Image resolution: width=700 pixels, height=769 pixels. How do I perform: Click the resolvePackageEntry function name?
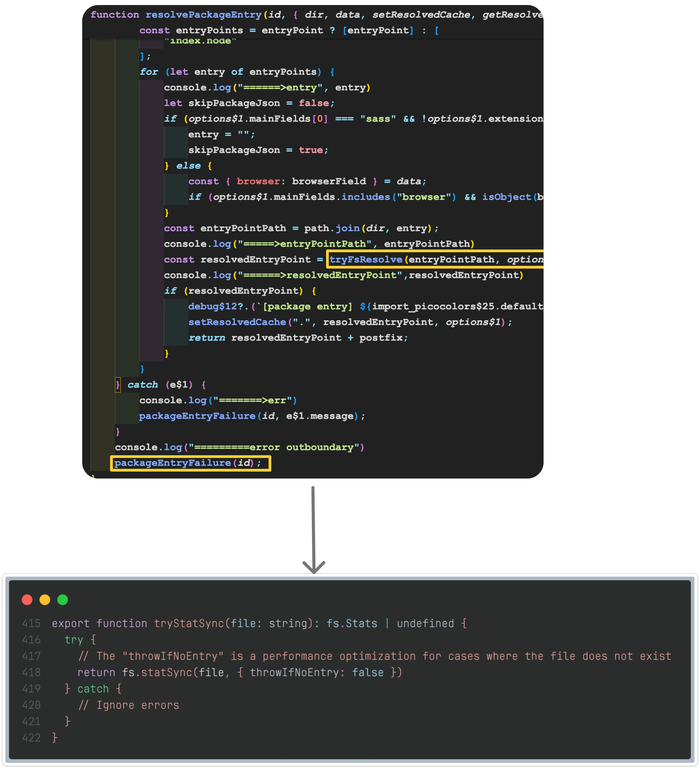(x=204, y=15)
